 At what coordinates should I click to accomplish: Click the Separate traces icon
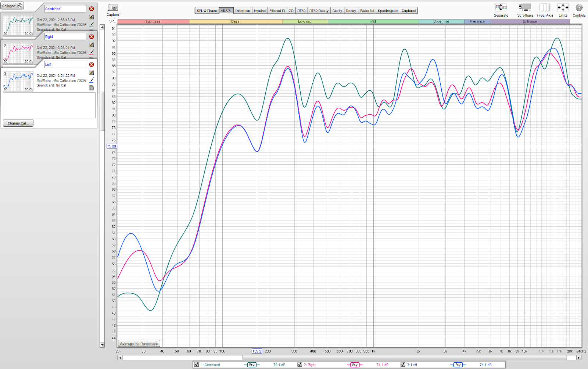[501, 8]
